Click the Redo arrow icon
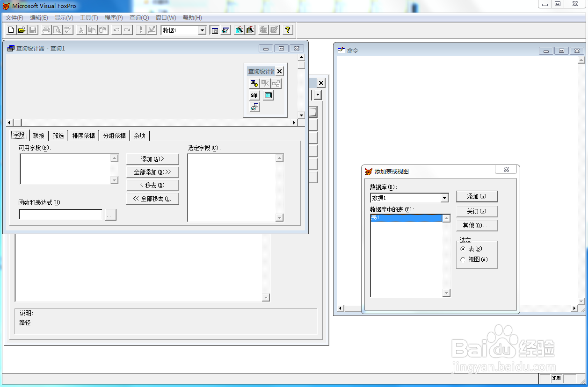This screenshot has height=387, width=588. (x=127, y=30)
